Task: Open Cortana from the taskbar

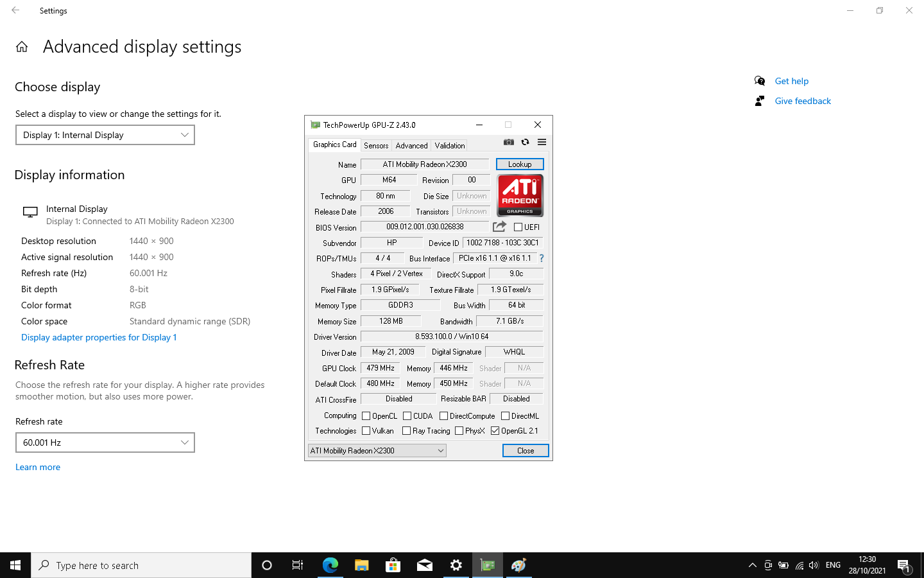Action: 267,565
